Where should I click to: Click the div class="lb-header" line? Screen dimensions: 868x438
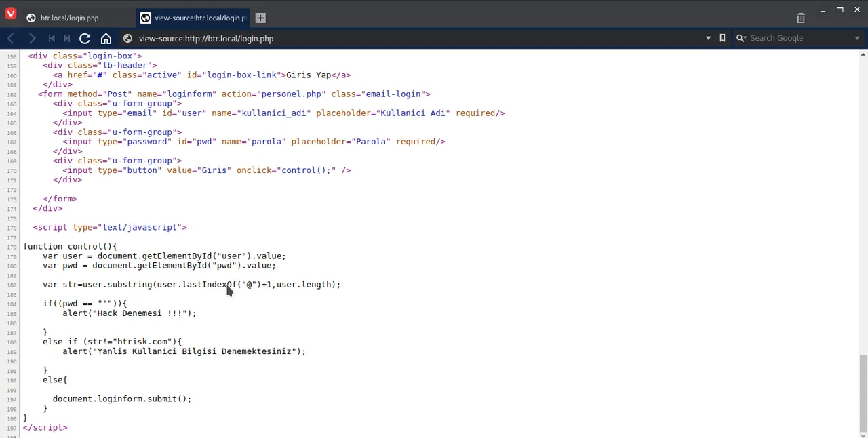pos(100,65)
